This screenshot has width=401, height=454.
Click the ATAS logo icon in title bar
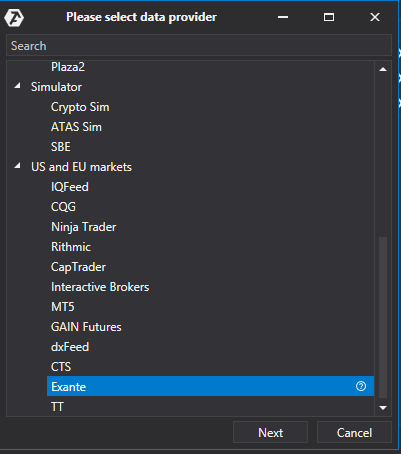coord(14,17)
